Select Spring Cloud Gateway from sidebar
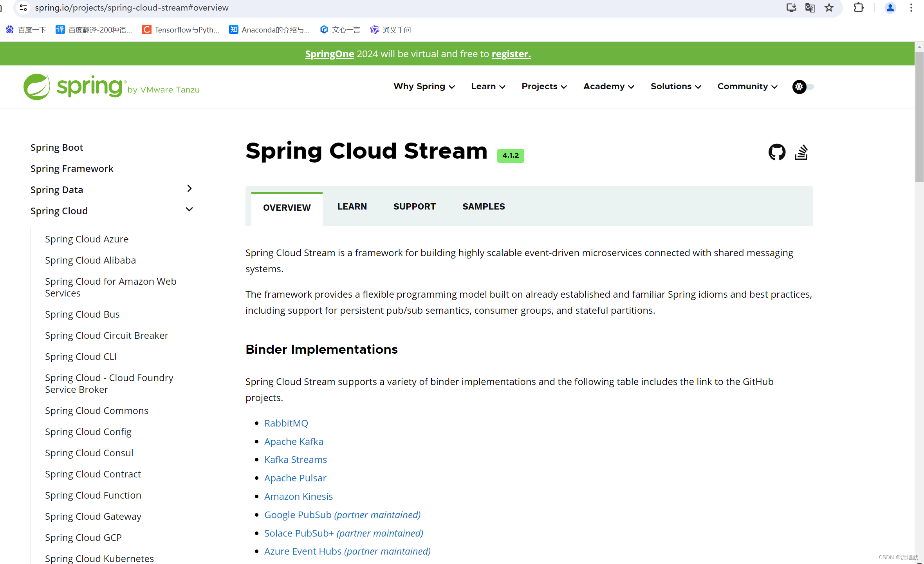 click(x=93, y=516)
